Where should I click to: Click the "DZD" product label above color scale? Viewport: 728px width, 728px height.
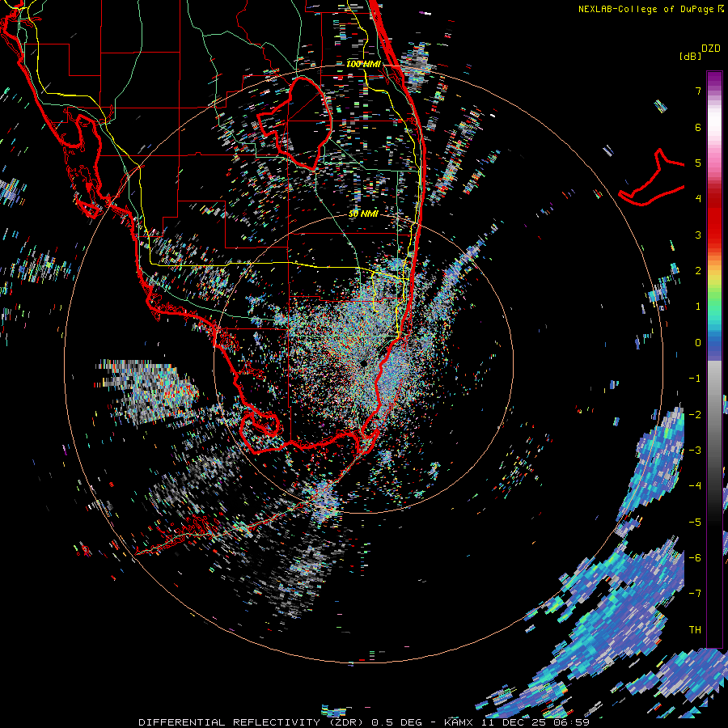(711, 49)
